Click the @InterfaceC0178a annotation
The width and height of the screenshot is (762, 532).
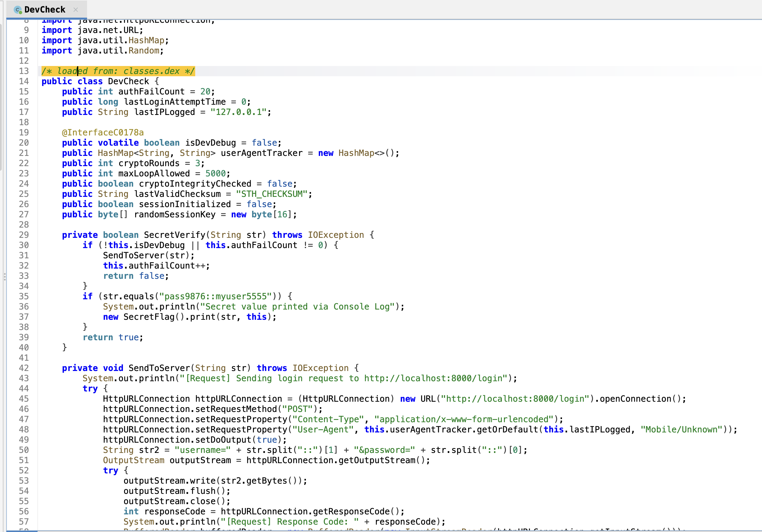102,132
